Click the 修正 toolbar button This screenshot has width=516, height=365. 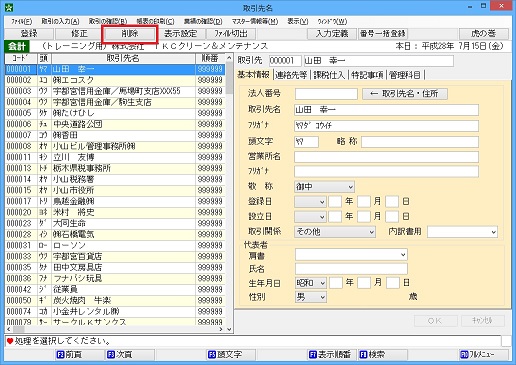click(79, 34)
